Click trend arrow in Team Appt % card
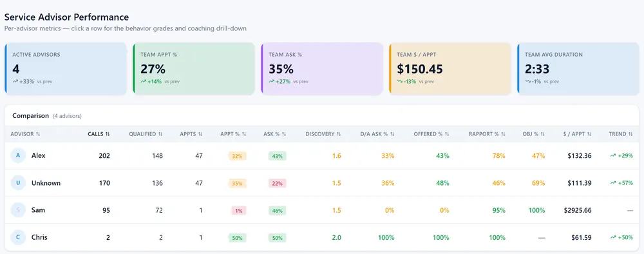This screenshot has height=254, width=644. pyautogui.click(x=144, y=81)
